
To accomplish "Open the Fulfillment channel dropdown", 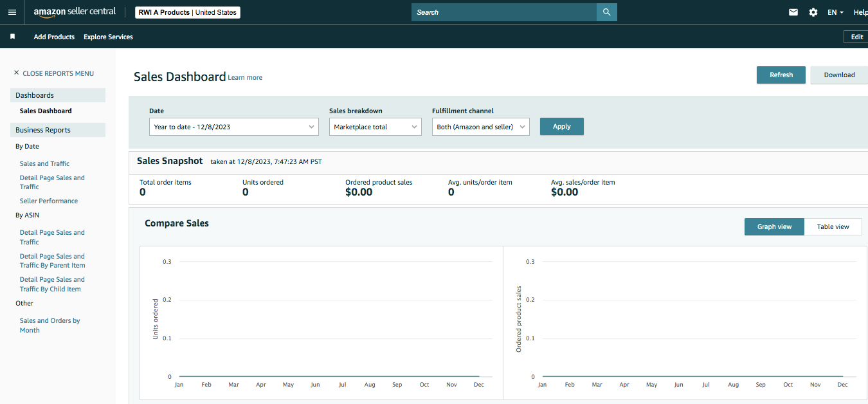I will tap(481, 127).
